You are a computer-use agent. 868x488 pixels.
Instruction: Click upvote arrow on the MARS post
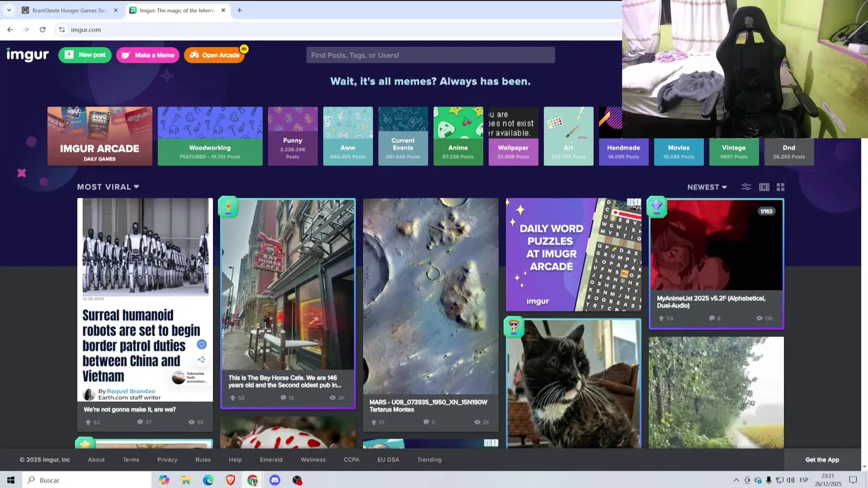[373, 422]
